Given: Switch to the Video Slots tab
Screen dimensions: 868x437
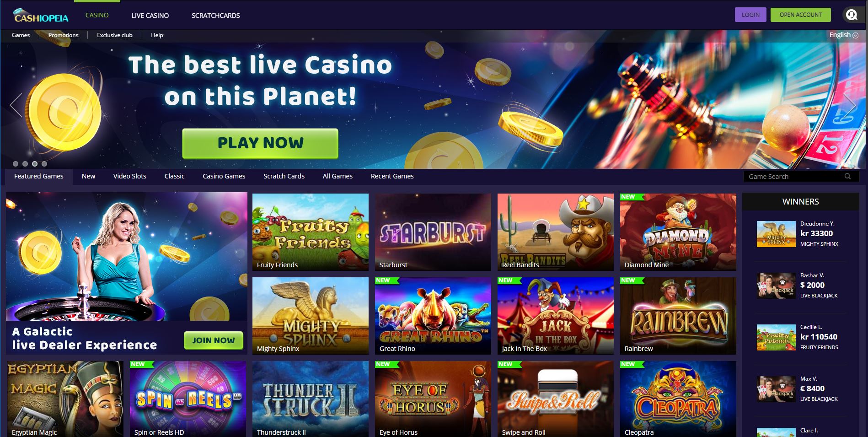Looking at the screenshot, I should point(129,176).
